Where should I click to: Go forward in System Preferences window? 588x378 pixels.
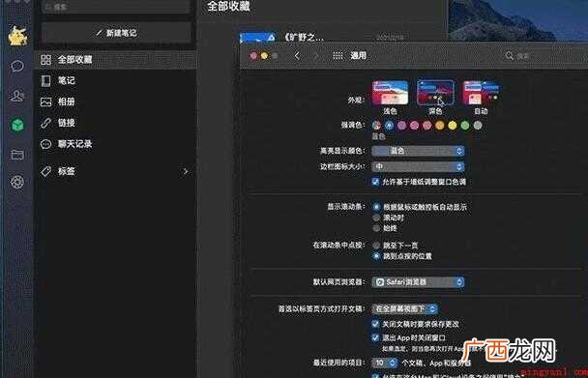(315, 56)
